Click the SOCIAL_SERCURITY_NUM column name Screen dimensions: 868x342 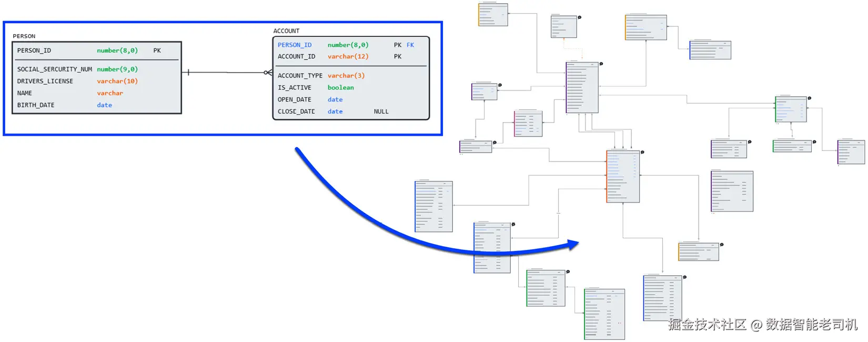click(55, 69)
